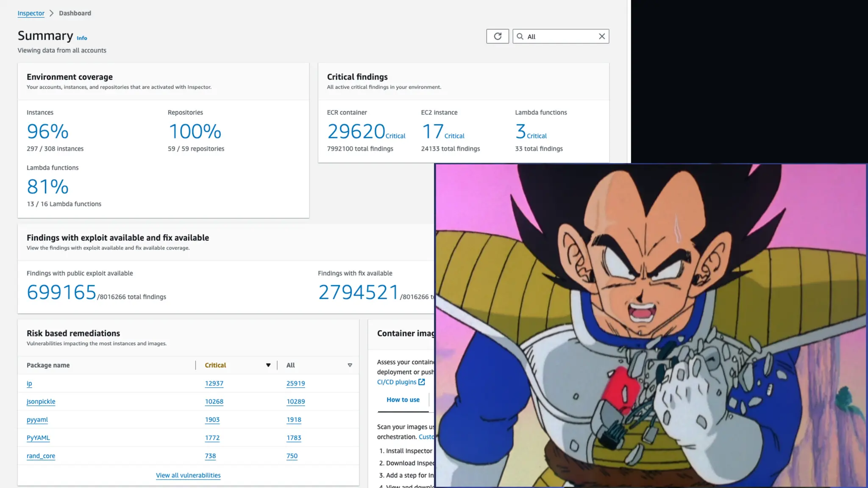Image resolution: width=868 pixels, height=488 pixels.
Task: Click the '297 / 308 instances' text
Action: 55,149
